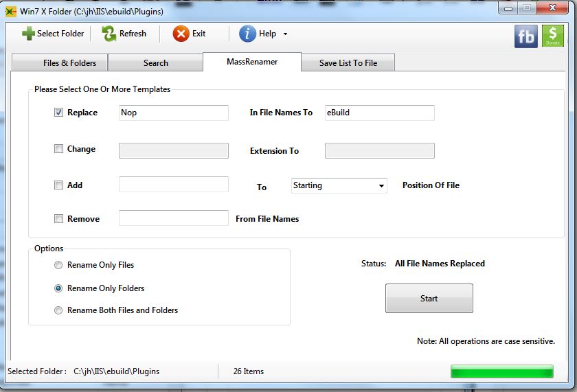Click the Replace field containing Nop

174,113
